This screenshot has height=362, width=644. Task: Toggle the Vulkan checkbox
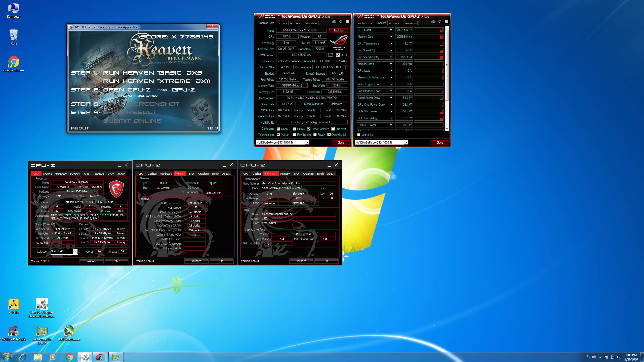point(278,135)
